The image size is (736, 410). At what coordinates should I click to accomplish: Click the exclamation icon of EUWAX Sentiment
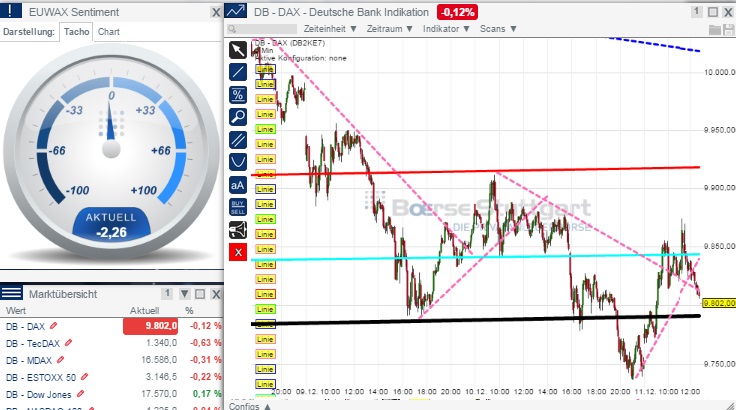coord(10,10)
